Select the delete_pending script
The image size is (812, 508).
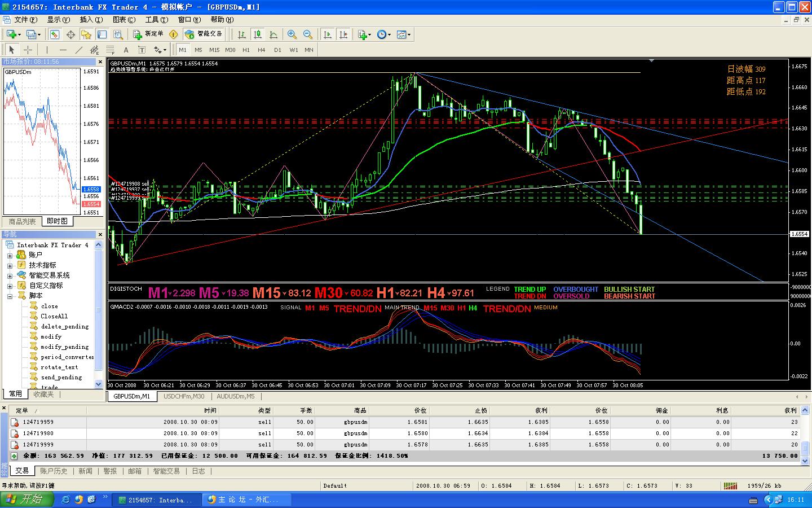pyautogui.click(x=64, y=327)
